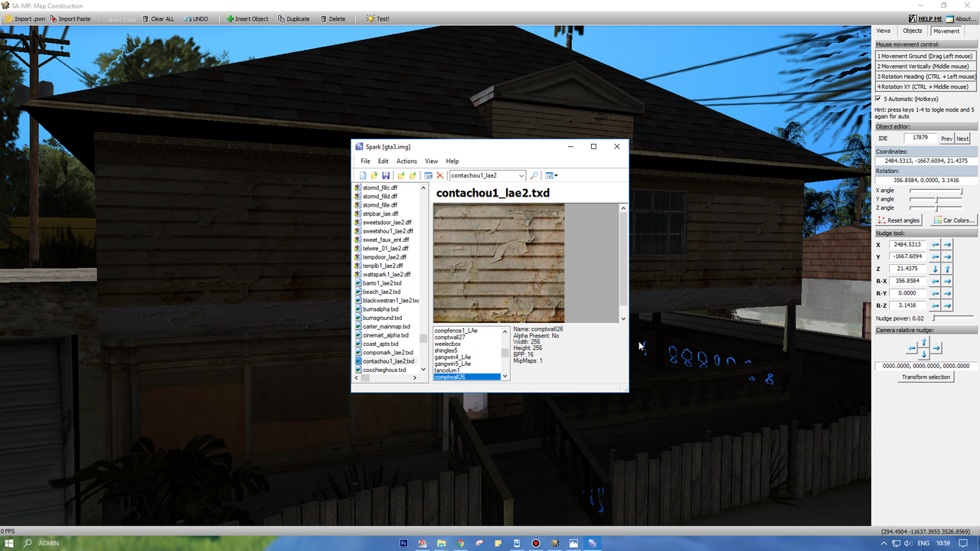Click the New file icon in Spark
This screenshot has height=551, width=980.
coord(363,176)
